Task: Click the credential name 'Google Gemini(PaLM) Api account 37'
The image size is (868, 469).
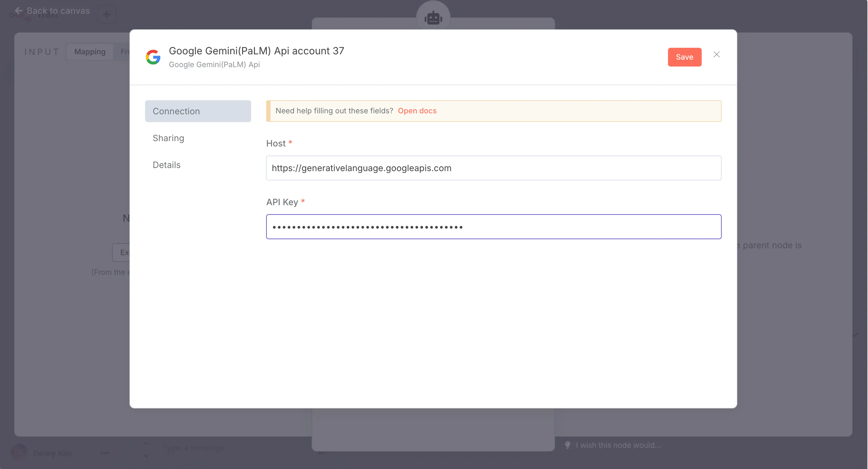Action: point(256,51)
